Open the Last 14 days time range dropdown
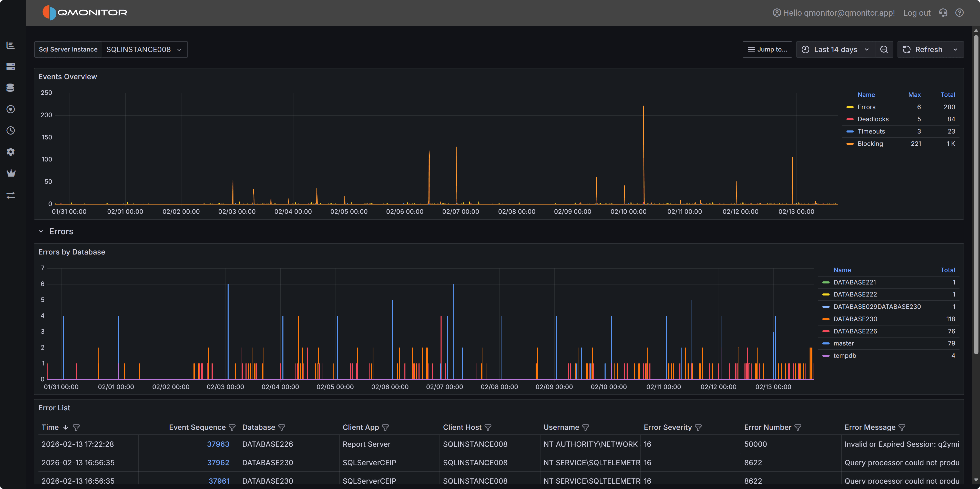The height and width of the screenshot is (489, 980). coord(835,49)
